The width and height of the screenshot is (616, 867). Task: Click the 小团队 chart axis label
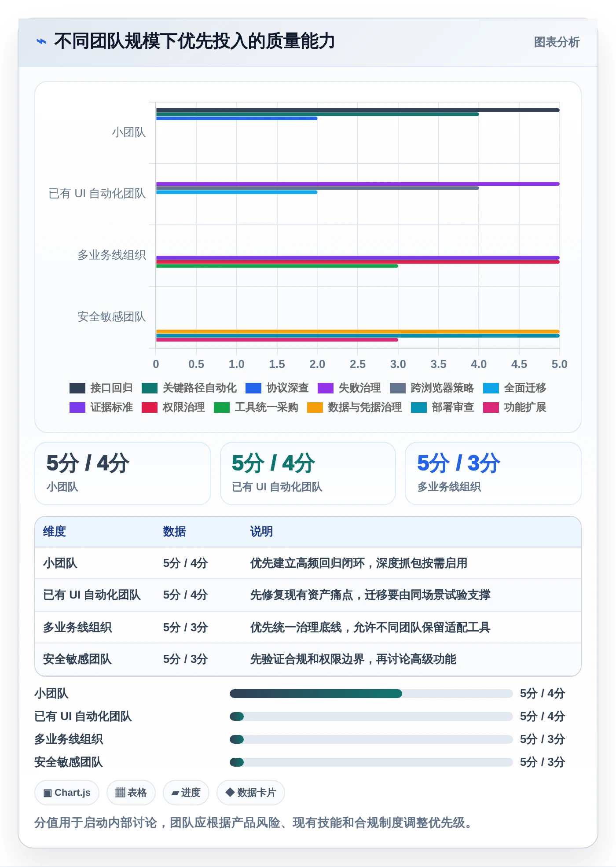pyautogui.click(x=128, y=132)
